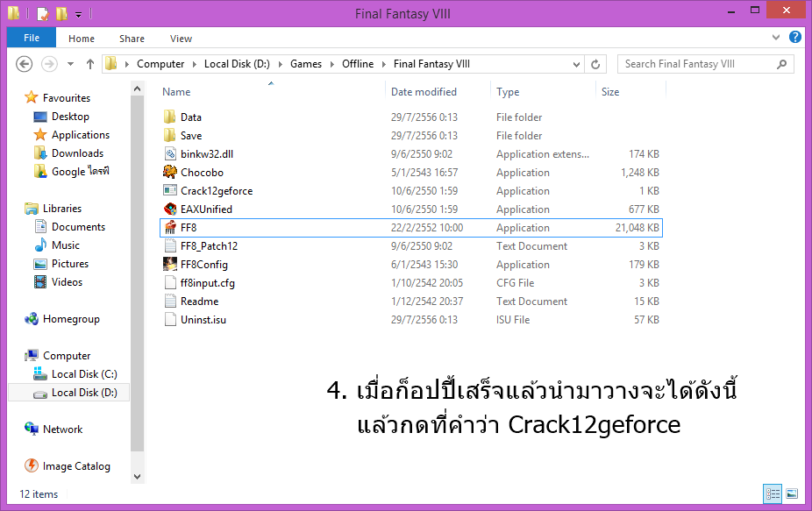The height and width of the screenshot is (511, 812).
Task: Click the Chocobo application icon
Action: tap(170, 172)
